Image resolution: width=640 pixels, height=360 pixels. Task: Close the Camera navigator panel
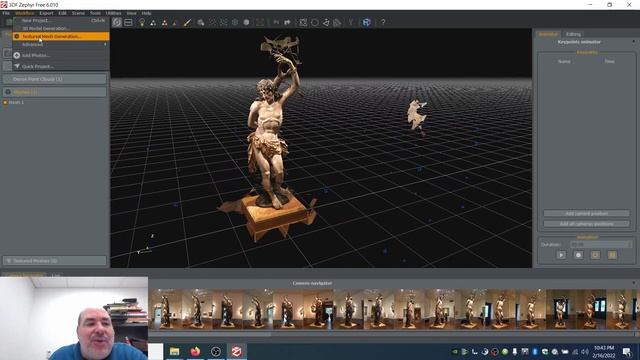(634, 282)
